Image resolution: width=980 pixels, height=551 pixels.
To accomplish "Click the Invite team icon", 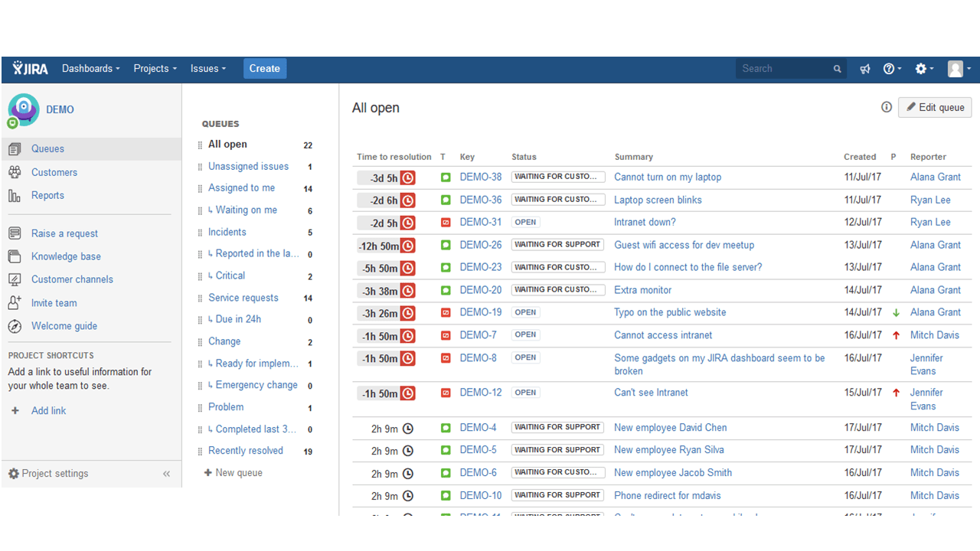I will point(15,303).
